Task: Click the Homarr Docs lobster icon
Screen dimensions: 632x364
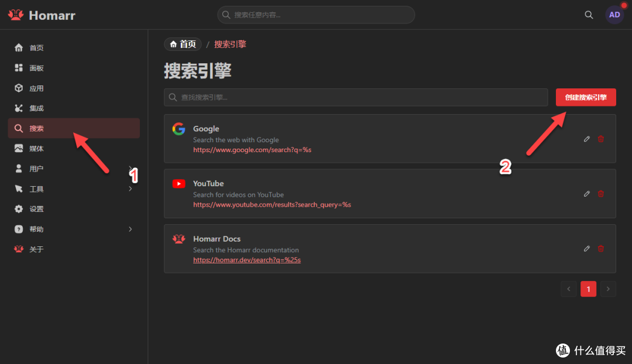Action: 178,239
